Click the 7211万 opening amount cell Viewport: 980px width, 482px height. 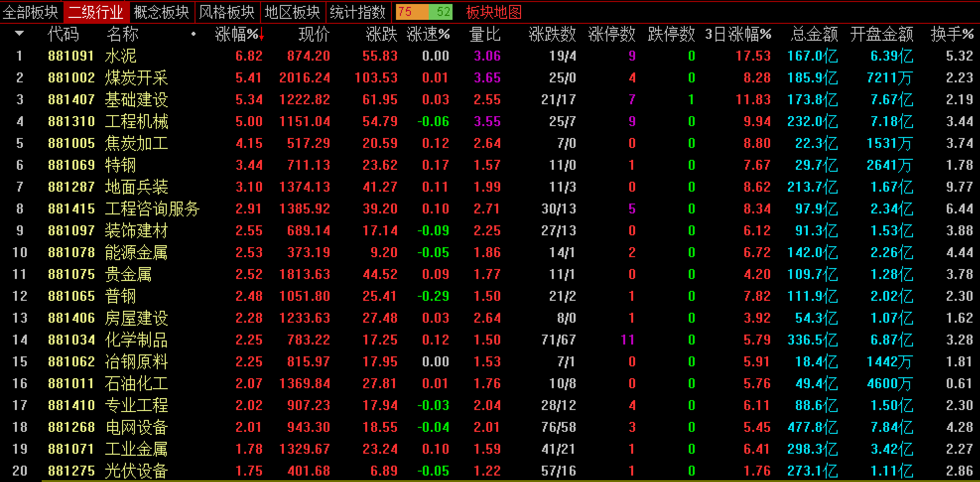890,78
